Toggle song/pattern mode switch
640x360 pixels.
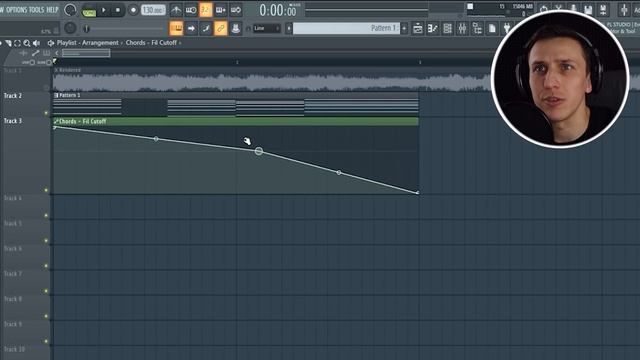coord(89,10)
